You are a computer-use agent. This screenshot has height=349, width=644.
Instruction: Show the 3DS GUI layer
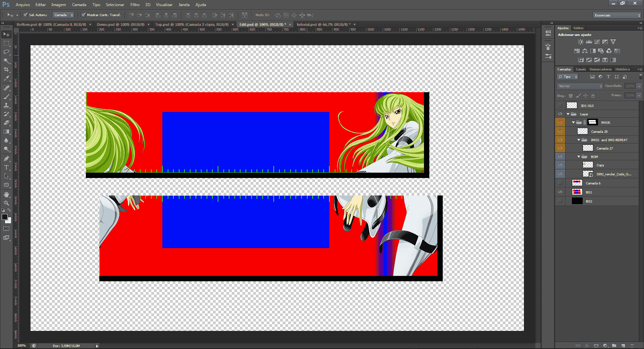[560, 106]
